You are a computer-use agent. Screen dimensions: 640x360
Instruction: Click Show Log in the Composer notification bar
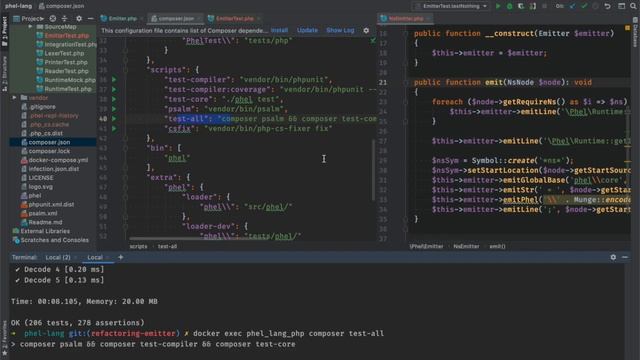pyautogui.click(x=340, y=30)
